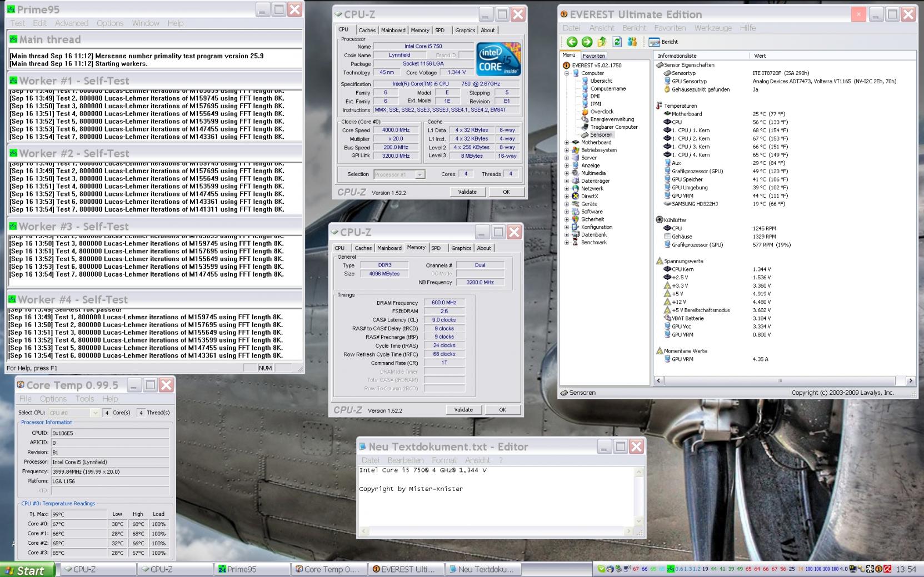924x577 pixels.
Task: Expand the Datenträger tree node
Action: [567, 181]
